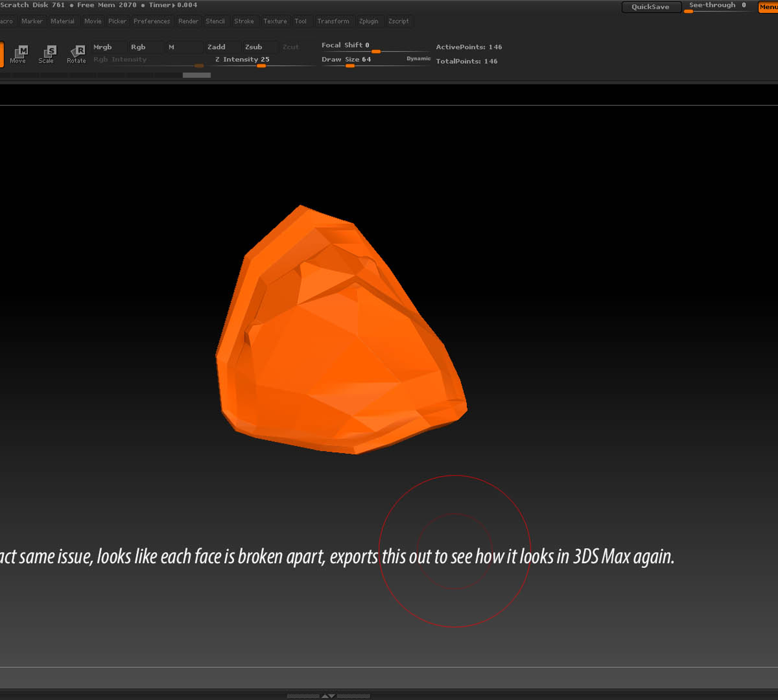Open the Zplugin palette
Viewport: 778px width, 700px height.
tap(369, 21)
